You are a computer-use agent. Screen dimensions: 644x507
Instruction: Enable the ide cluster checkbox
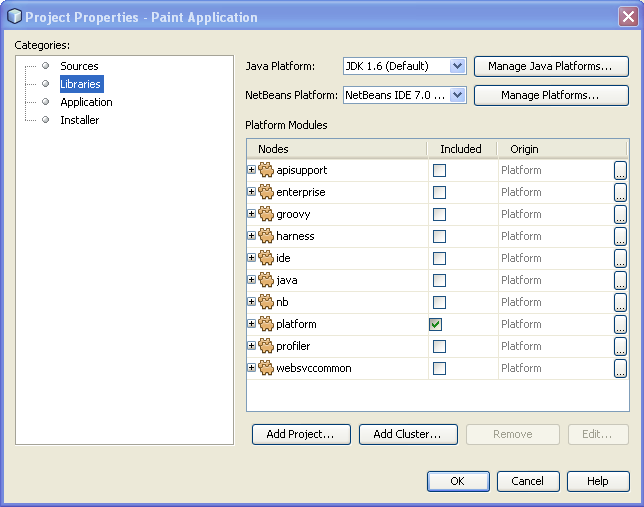pyautogui.click(x=439, y=258)
